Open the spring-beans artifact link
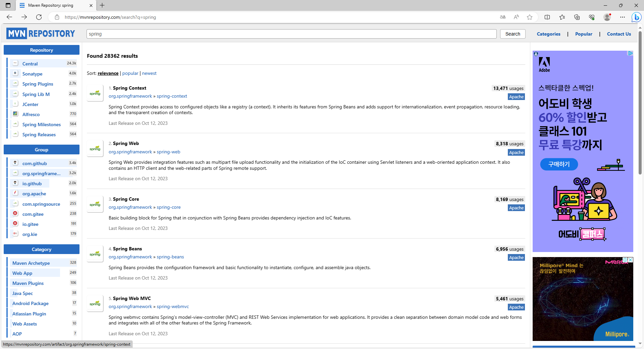Viewport: 644px width, 349px height. 170,257
